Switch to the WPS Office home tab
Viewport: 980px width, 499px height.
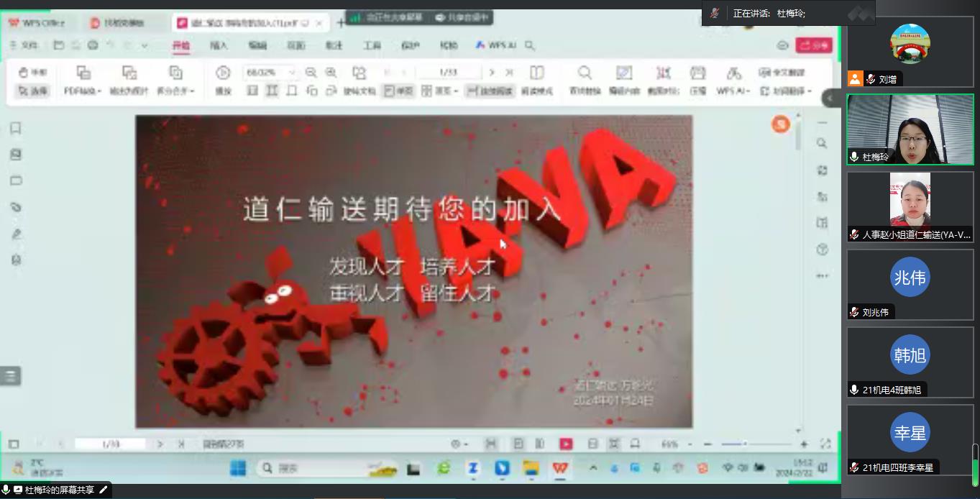pyautogui.click(x=37, y=23)
